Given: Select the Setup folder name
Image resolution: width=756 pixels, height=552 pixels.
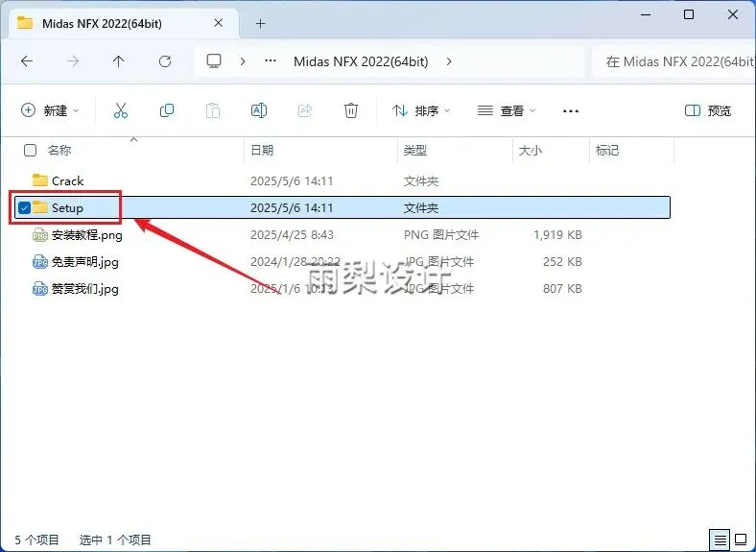Looking at the screenshot, I should (67, 208).
